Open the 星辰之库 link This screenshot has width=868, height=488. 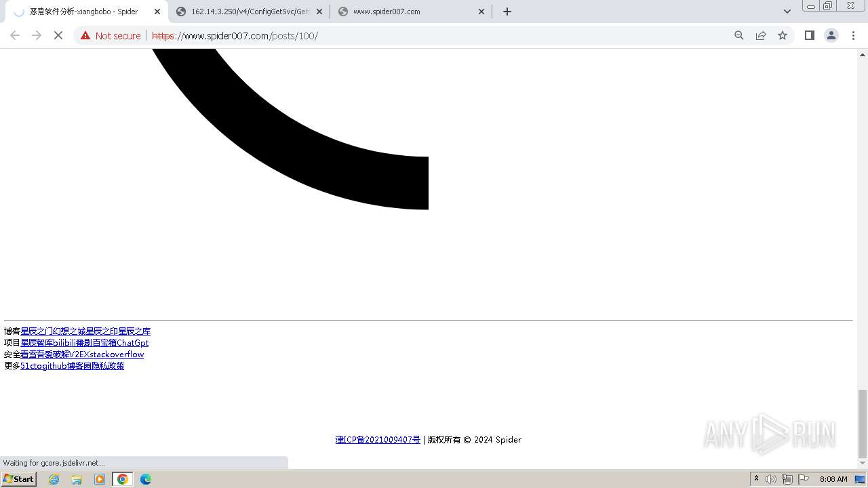[x=134, y=331]
